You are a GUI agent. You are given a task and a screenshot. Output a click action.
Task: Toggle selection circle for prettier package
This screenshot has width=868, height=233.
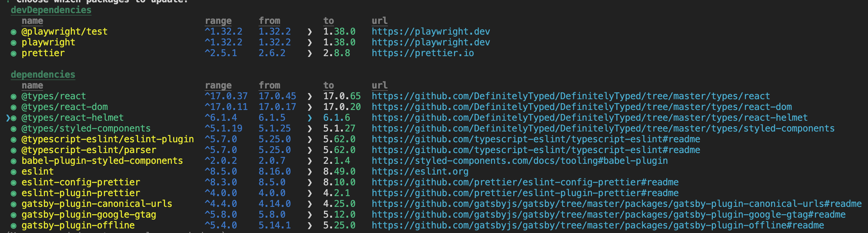[x=13, y=53]
